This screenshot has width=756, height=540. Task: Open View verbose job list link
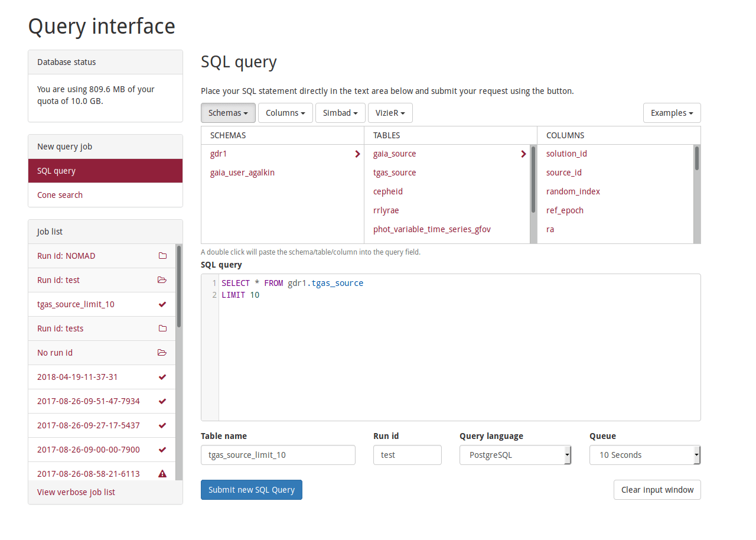(76, 492)
